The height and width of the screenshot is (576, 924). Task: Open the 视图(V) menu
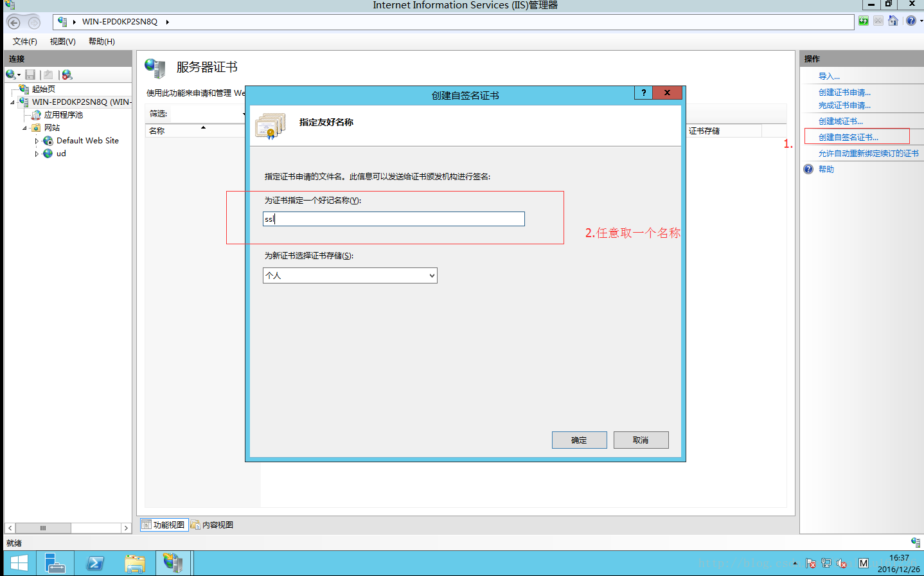point(63,42)
